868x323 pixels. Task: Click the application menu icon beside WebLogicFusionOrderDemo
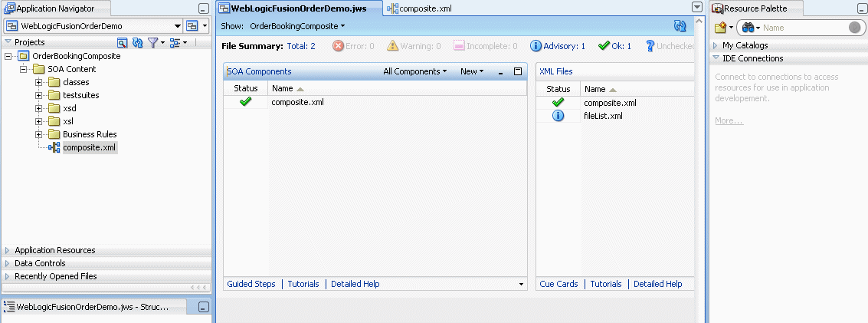pyautogui.click(x=192, y=26)
